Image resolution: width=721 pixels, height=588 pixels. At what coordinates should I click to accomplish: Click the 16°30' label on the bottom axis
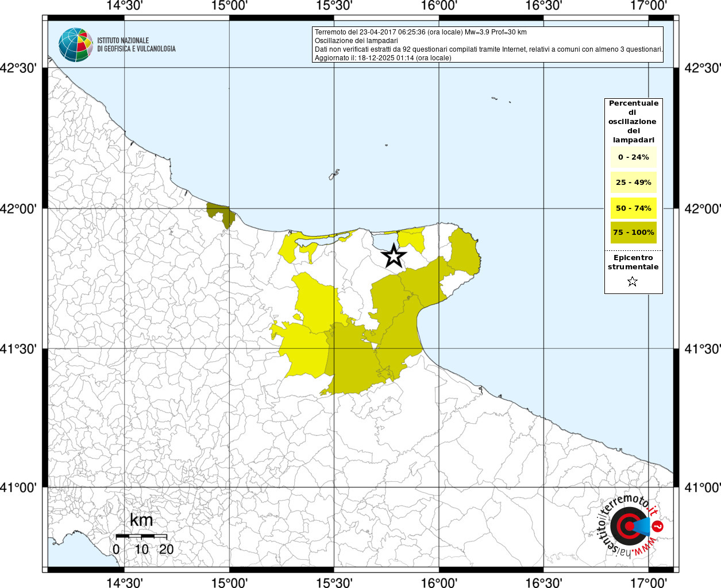click(543, 582)
